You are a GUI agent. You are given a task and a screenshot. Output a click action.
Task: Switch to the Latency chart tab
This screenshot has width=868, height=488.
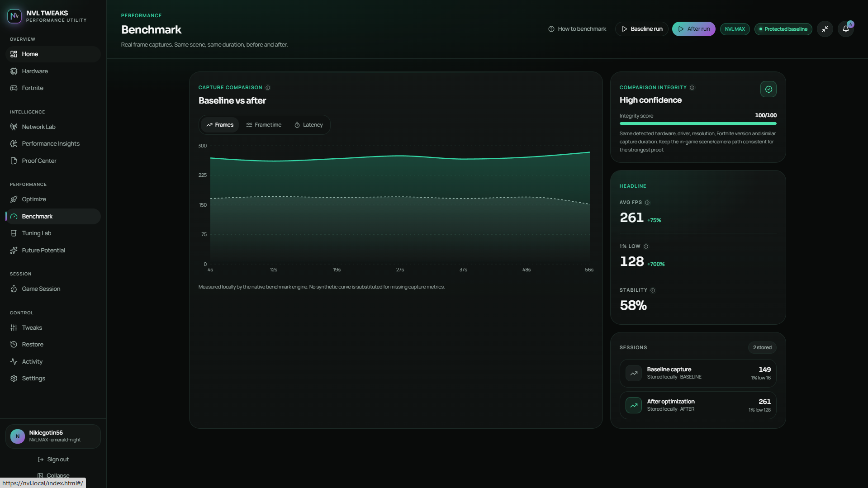click(x=308, y=125)
